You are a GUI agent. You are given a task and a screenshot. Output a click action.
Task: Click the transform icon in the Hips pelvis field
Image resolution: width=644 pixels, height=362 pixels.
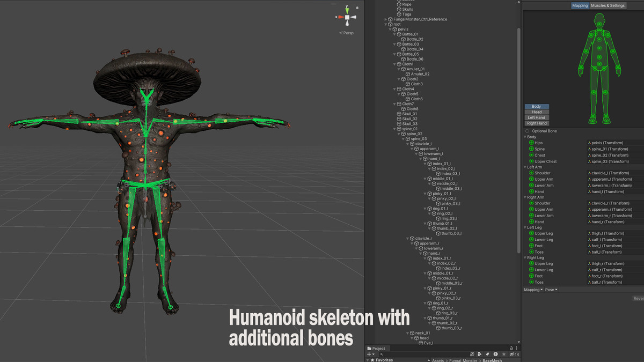click(x=589, y=143)
